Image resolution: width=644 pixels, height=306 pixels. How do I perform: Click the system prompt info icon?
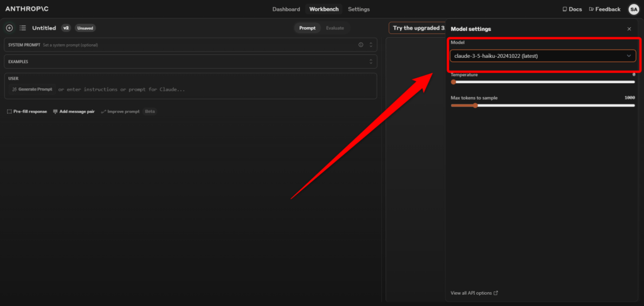[x=360, y=45]
